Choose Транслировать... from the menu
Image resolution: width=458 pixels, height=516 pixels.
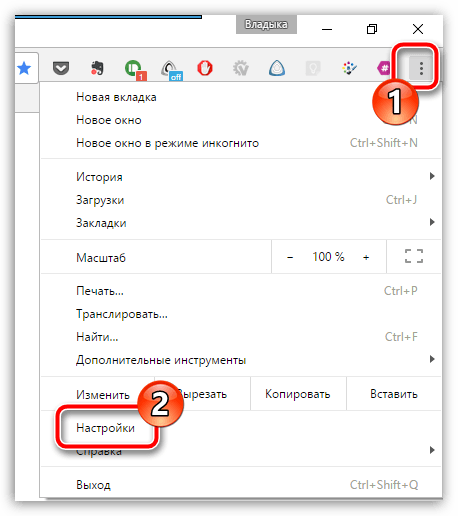[241, 314]
